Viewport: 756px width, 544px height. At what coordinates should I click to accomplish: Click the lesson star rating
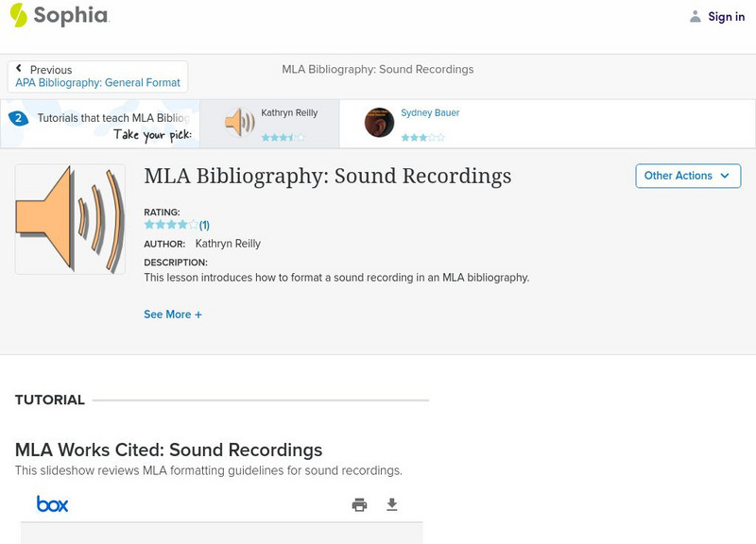[171, 226]
